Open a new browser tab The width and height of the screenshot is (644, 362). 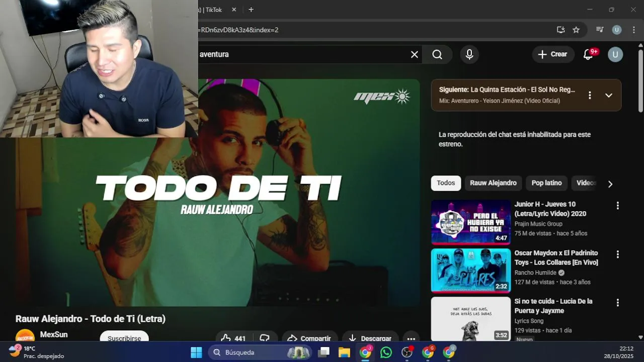(251, 10)
